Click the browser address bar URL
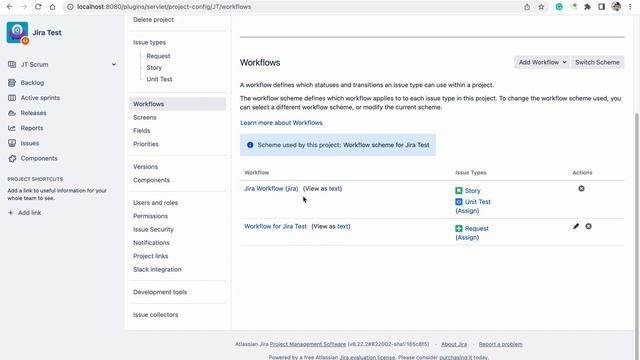The width and height of the screenshot is (640, 360). pyautogui.click(x=164, y=7)
